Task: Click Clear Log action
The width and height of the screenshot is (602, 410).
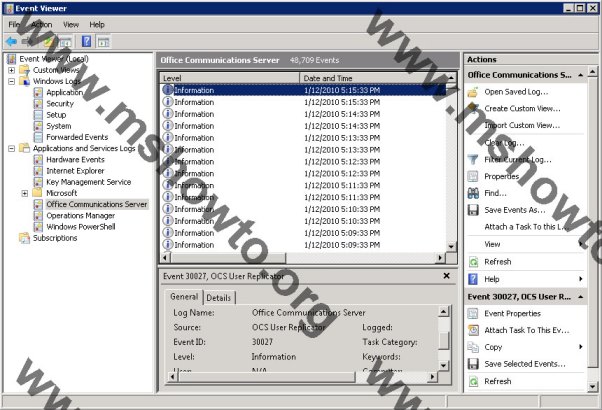Action: point(504,143)
